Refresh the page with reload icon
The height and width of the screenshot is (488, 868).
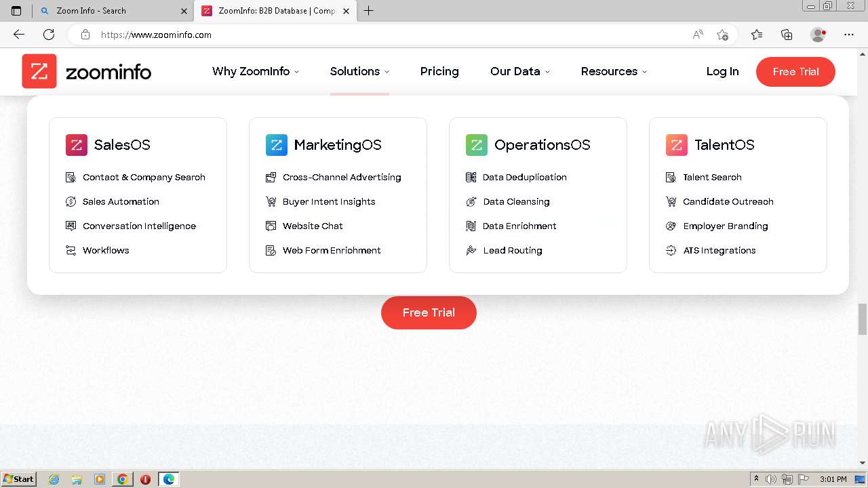pyautogui.click(x=49, y=35)
